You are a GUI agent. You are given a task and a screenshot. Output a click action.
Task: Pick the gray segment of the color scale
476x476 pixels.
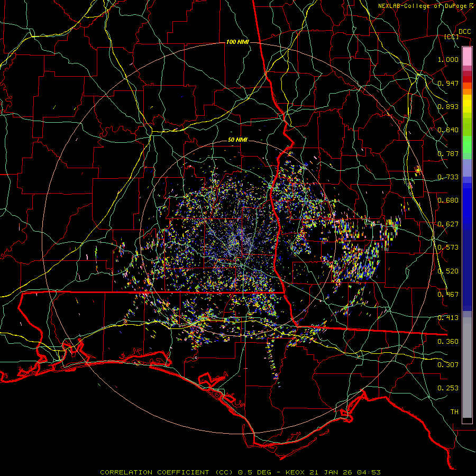pyautogui.click(x=467, y=368)
